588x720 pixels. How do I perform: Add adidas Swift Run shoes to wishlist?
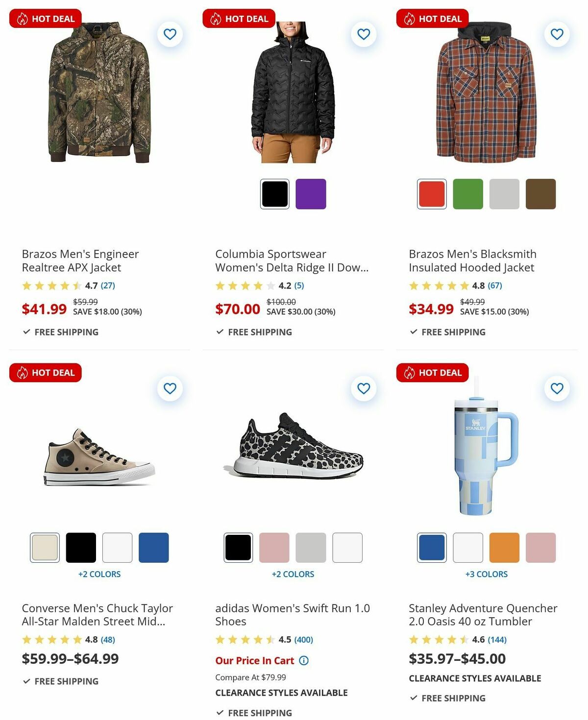coord(363,388)
